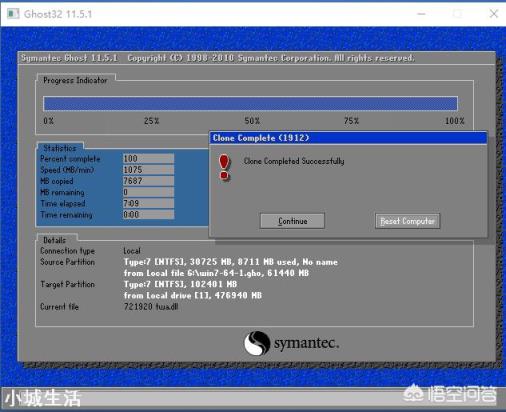Click the MB copied label
The width and height of the screenshot is (506, 412).
click(x=57, y=181)
